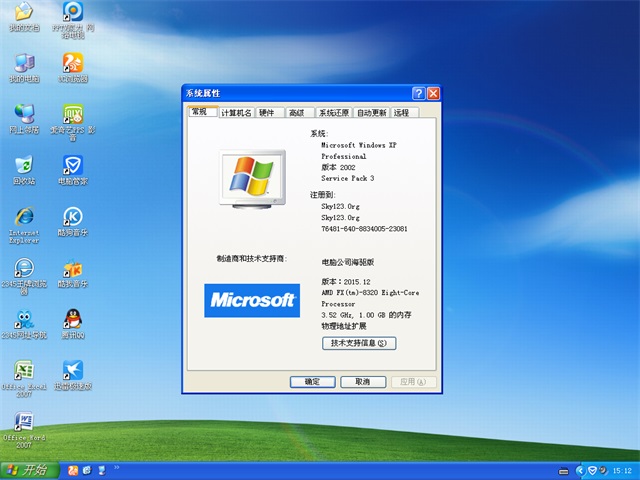Select the 系统还原 tab

pyautogui.click(x=333, y=114)
